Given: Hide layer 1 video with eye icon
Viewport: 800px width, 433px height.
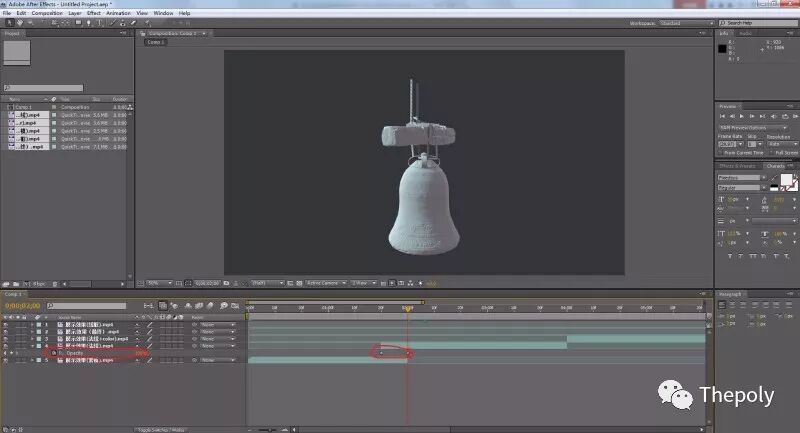Looking at the screenshot, I should tap(6, 324).
